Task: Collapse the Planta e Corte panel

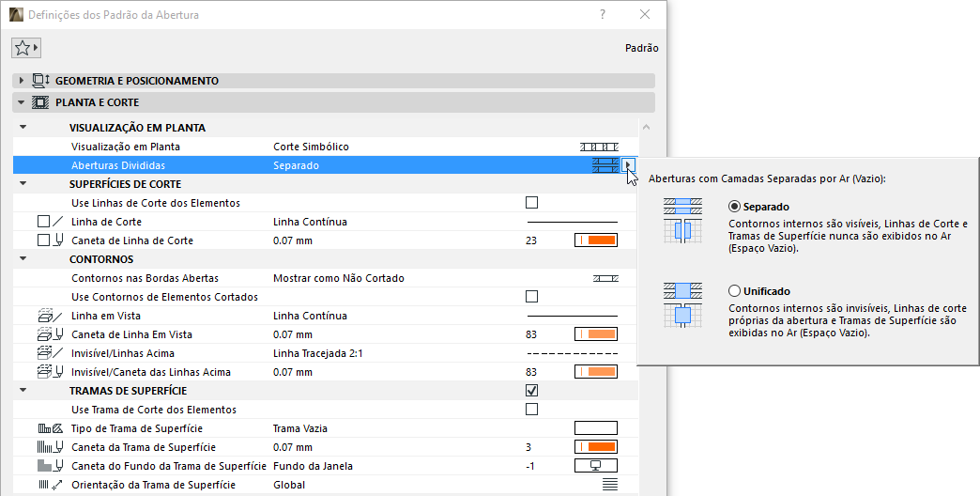Action: tap(22, 102)
